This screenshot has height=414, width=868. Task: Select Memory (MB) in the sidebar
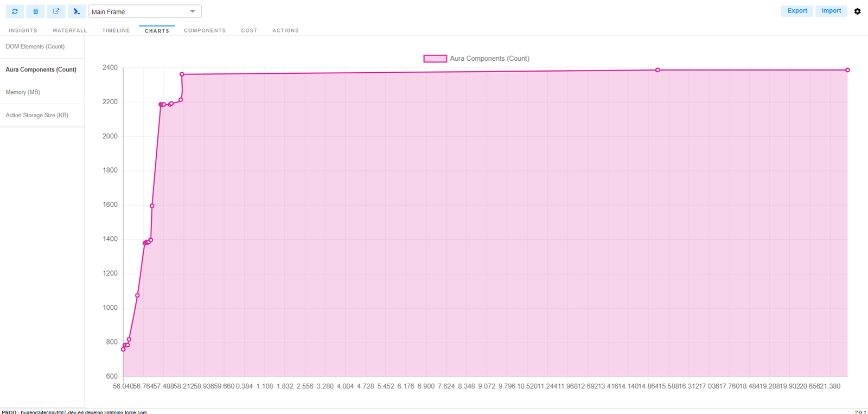[23, 92]
